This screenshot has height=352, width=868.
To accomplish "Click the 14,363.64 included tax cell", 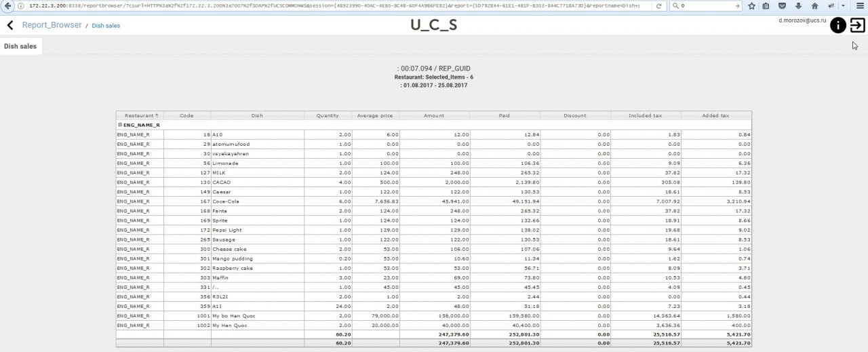I will [x=646, y=315].
